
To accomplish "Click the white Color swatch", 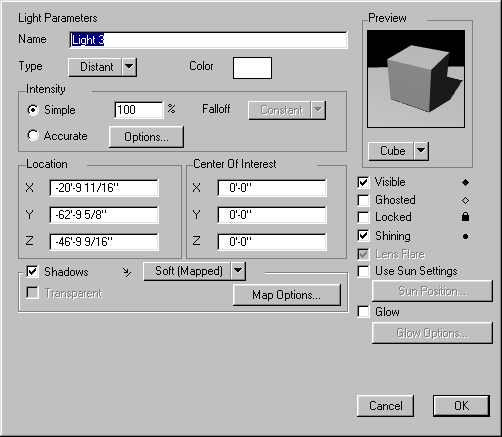I will pyautogui.click(x=252, y=68).
